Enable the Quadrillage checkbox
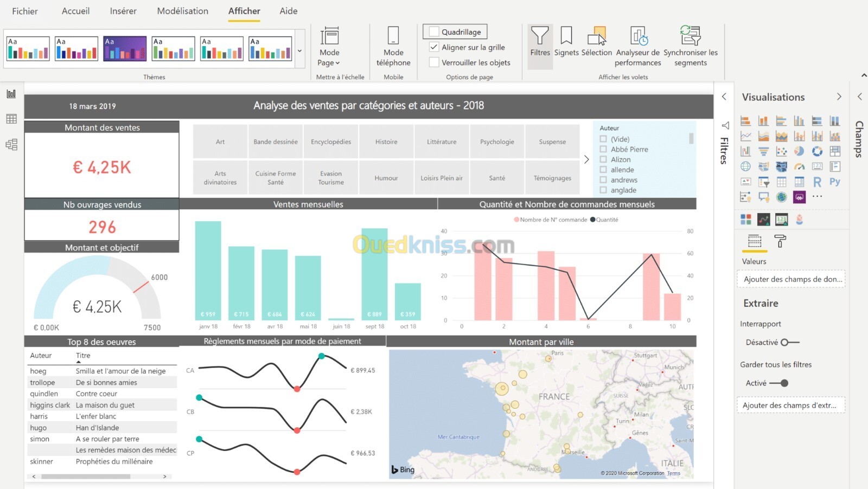 tap(434, 31)
